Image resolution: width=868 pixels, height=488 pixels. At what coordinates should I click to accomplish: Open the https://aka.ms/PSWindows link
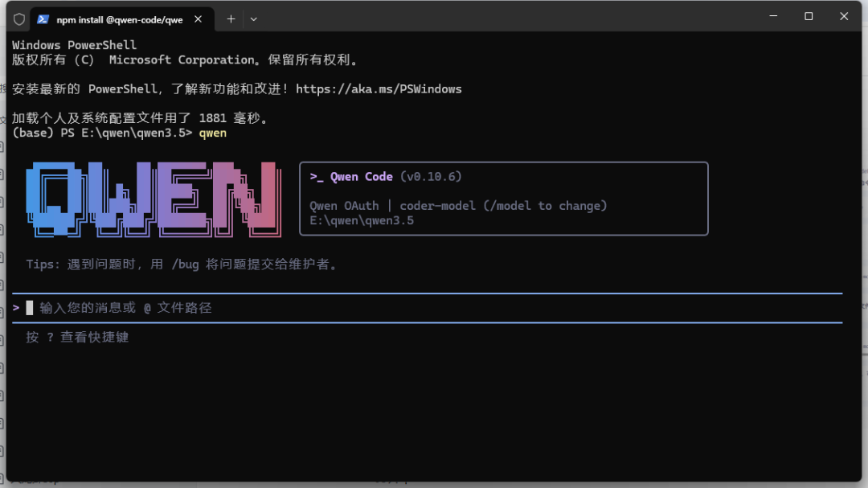[x=379, y=89]
